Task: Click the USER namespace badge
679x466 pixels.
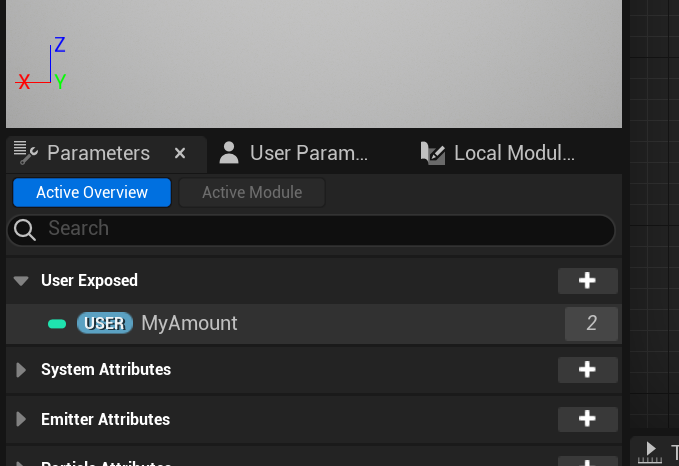Action: [x=104, y=324]
